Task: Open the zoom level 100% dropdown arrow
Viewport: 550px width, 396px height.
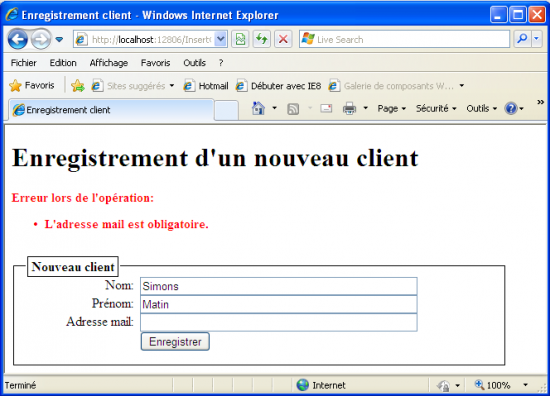Action: 525,385
